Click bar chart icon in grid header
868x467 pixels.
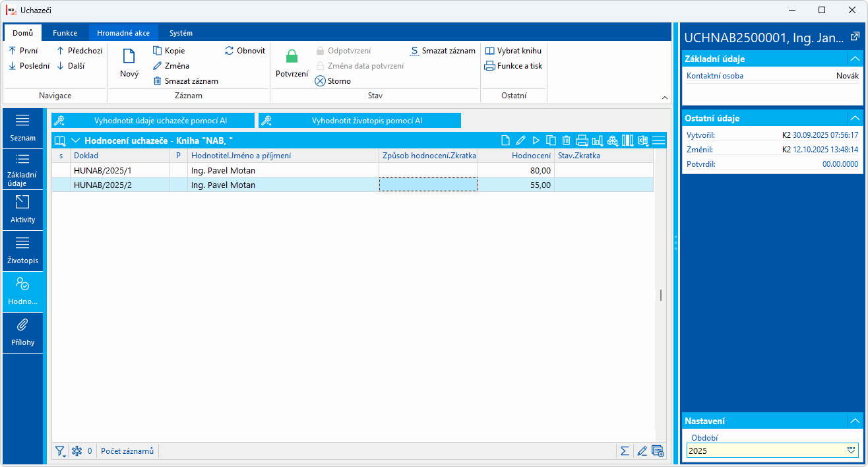pos(598,140)
